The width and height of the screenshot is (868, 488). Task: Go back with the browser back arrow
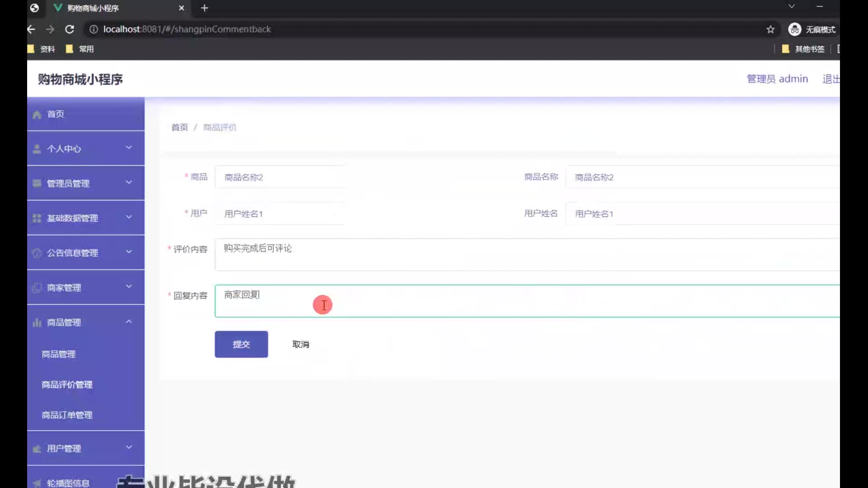pos(31,29)
